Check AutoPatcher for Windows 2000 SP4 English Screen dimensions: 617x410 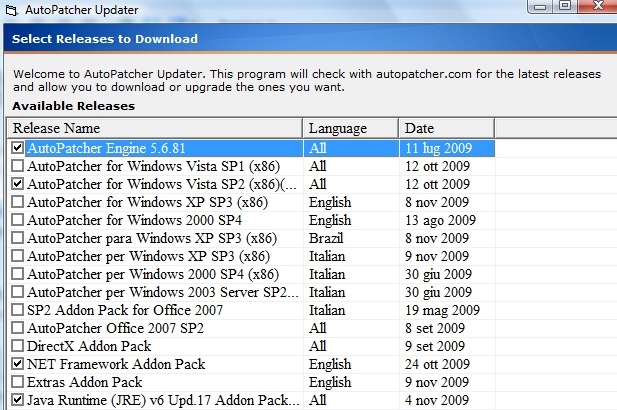click(x=17, y=220)
